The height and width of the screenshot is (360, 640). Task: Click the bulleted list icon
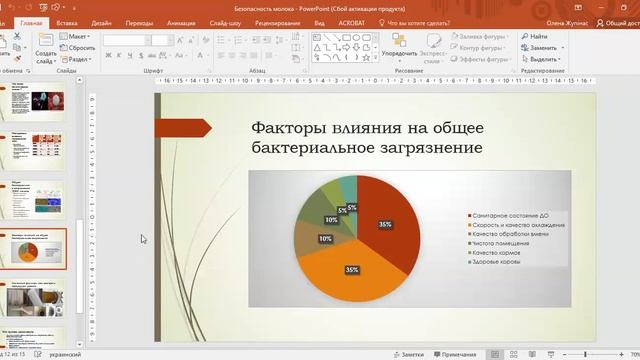(x=222, y=40)
